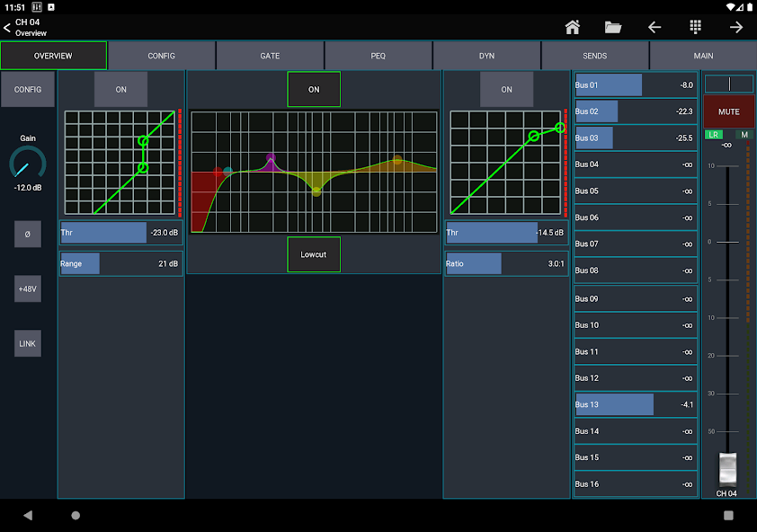The width and height of the screenshot is (757, 532).
Task: Select the red lowcut band handle
Action: coord(218,172)
